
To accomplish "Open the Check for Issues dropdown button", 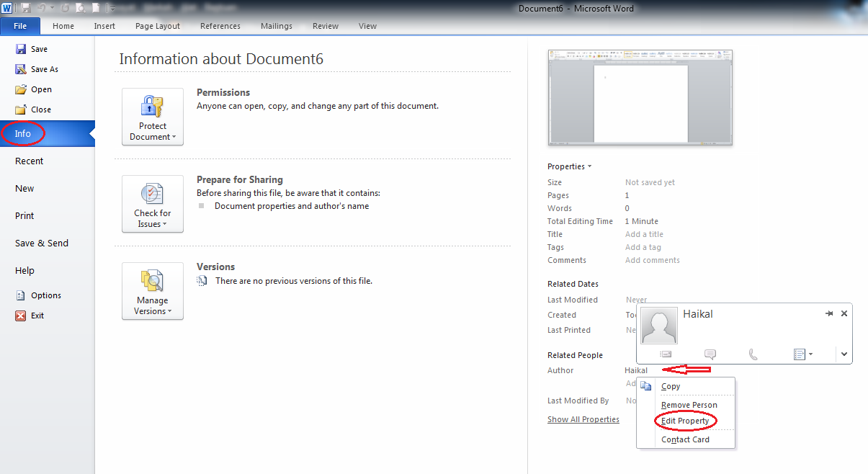I will click(153, 204).
